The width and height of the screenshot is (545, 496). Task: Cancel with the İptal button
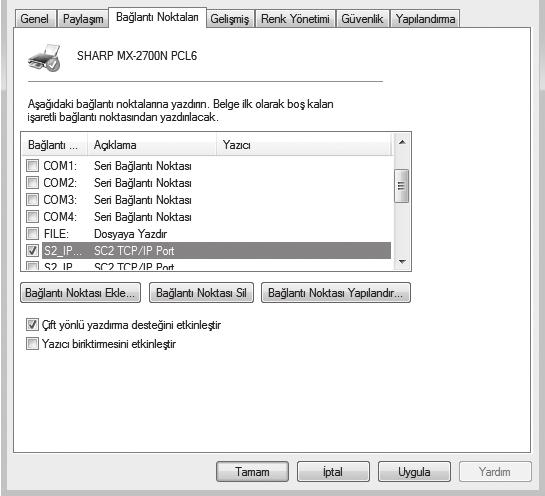tap(333, 472)
